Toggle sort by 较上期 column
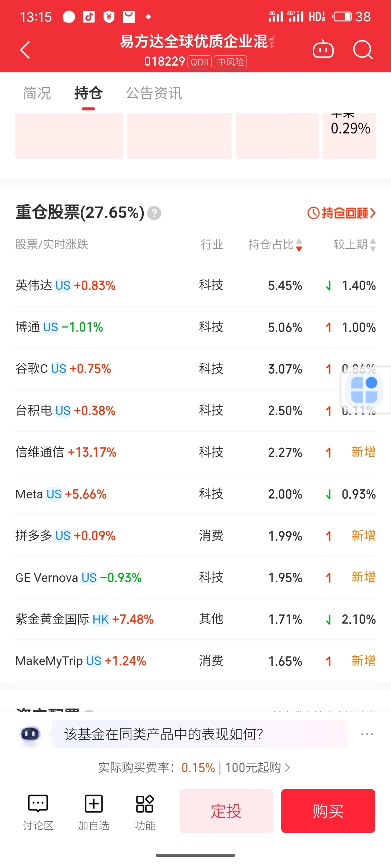 [355, 244]
